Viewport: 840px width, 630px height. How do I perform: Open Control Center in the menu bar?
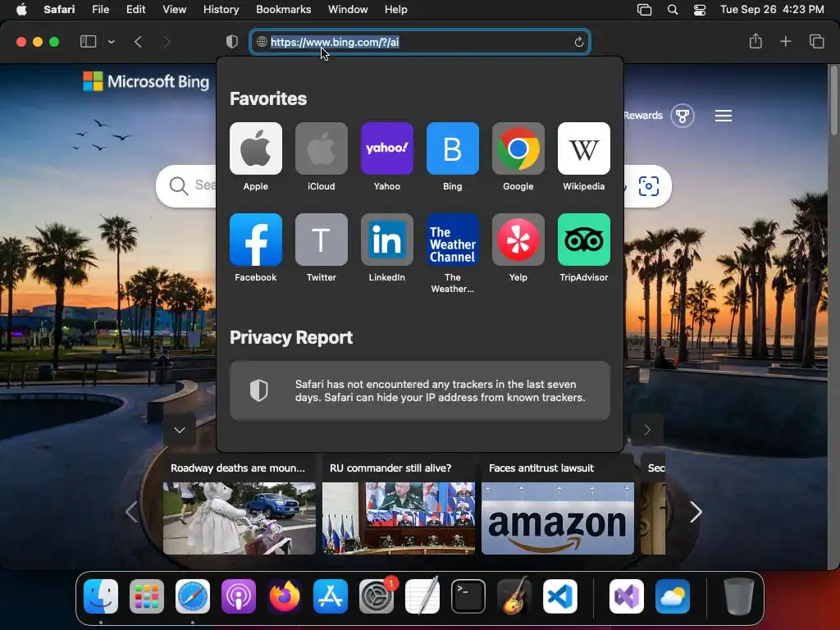coord(699,10)
